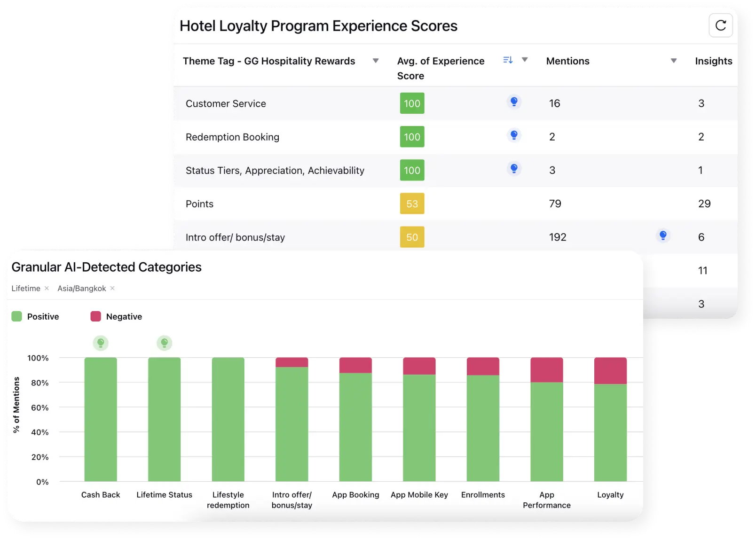Screen dimensions: 756x540
Task: Open insight bulb in Redemption Booking row
Action: coord(514,135)
